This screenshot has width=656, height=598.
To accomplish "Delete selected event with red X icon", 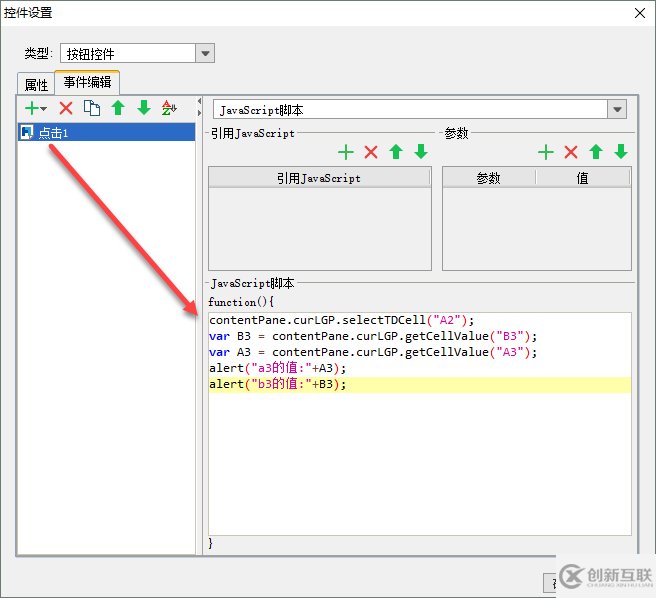I will [66, 108].
